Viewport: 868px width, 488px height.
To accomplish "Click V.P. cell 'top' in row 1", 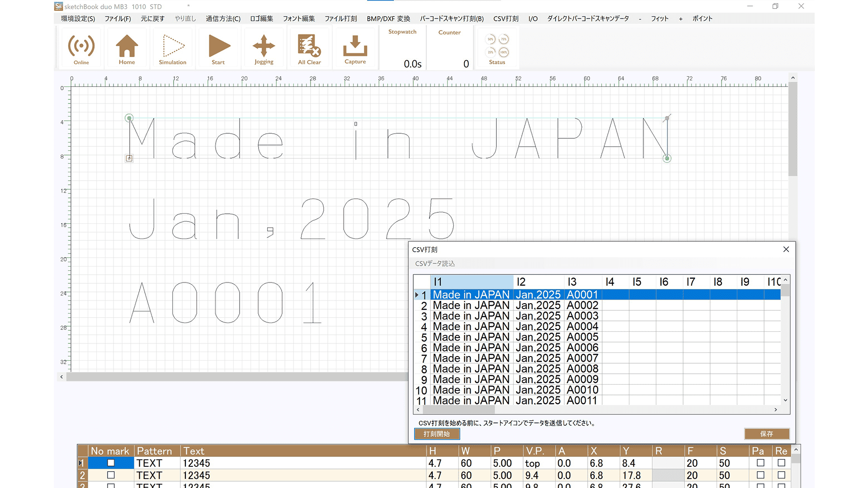I will 539,463.
